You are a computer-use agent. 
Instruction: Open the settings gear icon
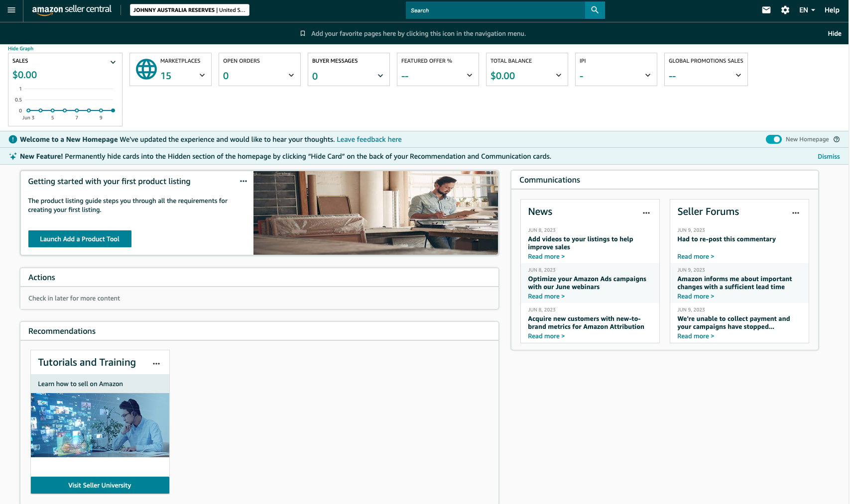coord(785,10)
